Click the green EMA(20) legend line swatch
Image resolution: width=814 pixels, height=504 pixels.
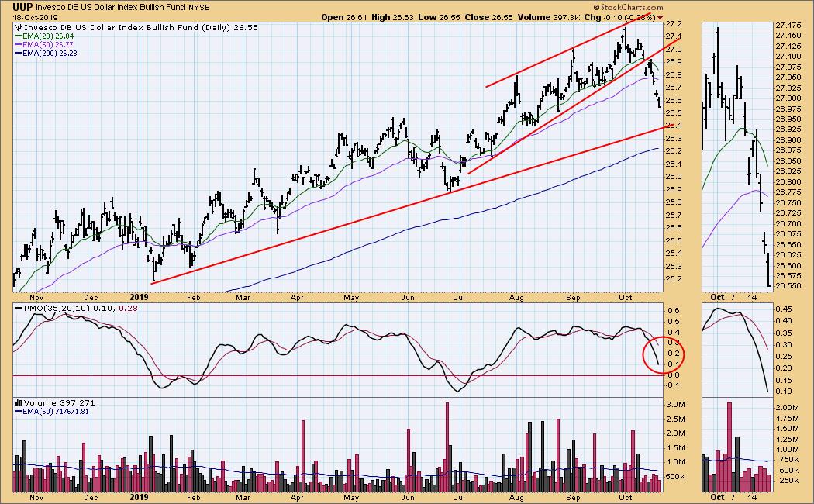pos(18,36)
